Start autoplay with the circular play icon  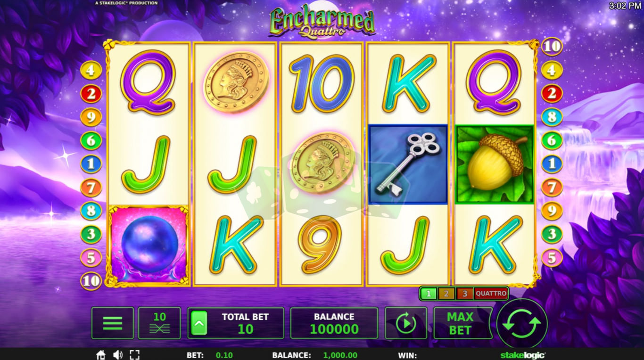(x=406, y=323)
